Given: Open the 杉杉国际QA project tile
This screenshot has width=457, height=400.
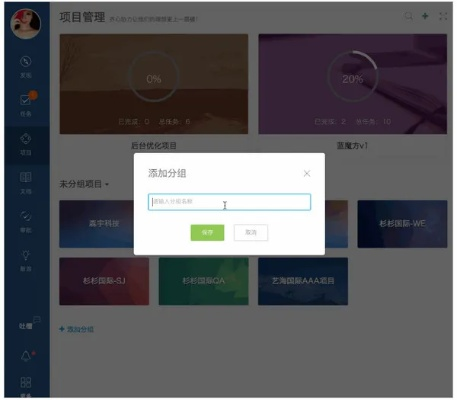Looking at the screenshot, I should tap(203, 281).
